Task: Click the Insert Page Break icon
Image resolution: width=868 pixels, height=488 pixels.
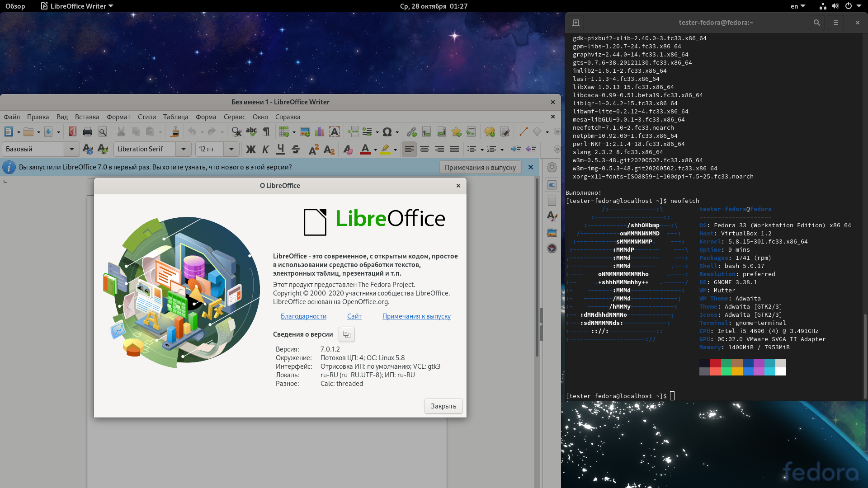Action: [353, 131]
